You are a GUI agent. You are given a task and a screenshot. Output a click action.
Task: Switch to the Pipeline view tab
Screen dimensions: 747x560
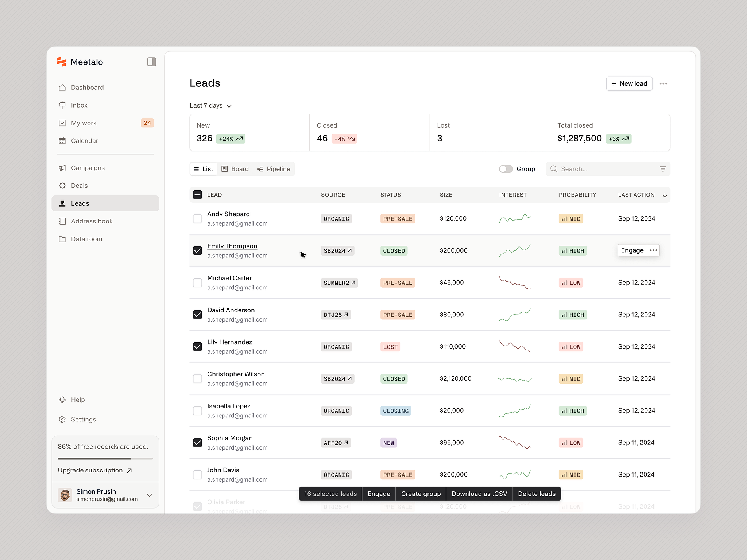[x=274, y=169]
